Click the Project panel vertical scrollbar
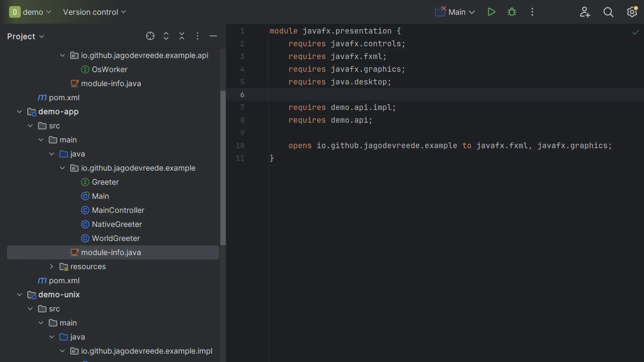644x362 pixels. (223, 168)
